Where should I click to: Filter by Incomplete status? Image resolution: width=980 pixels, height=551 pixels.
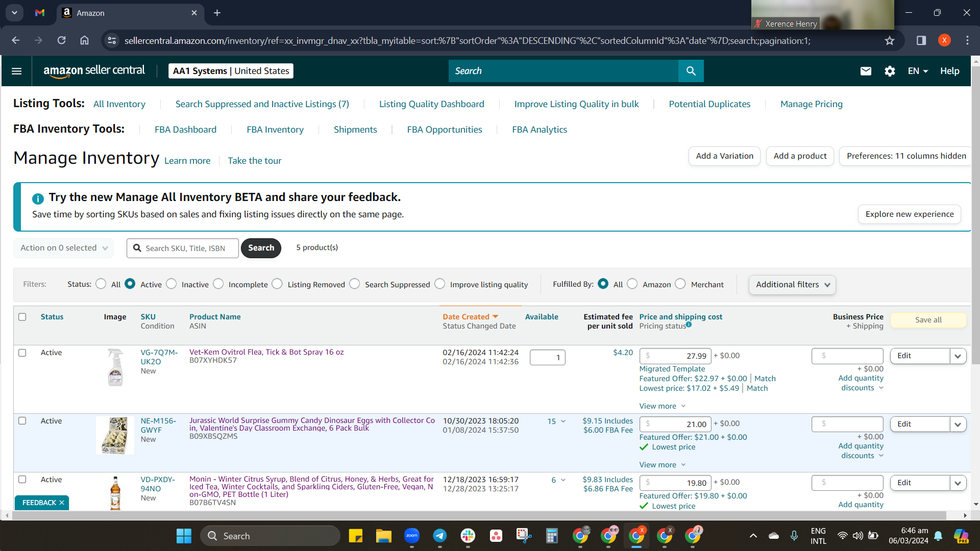[218, 284]
